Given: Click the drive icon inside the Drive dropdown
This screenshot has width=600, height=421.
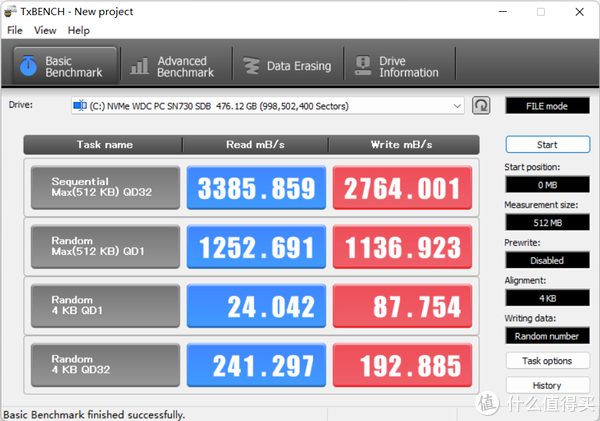Looking at the screenshot, I should [80, 105].
